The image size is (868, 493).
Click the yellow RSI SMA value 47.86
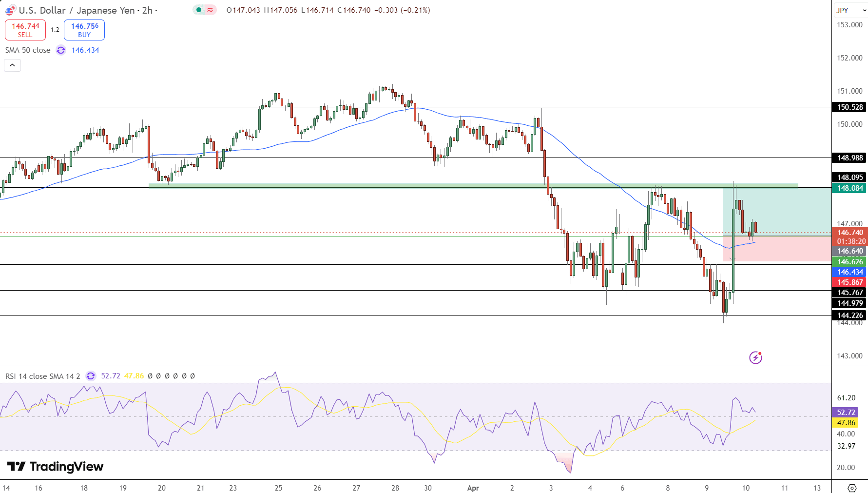(x=134, y=376)
